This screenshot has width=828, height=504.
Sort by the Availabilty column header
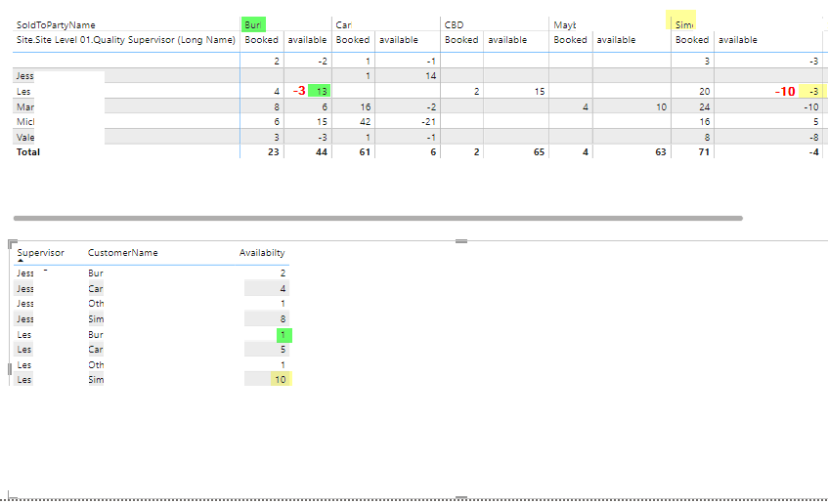click(262, 253)
